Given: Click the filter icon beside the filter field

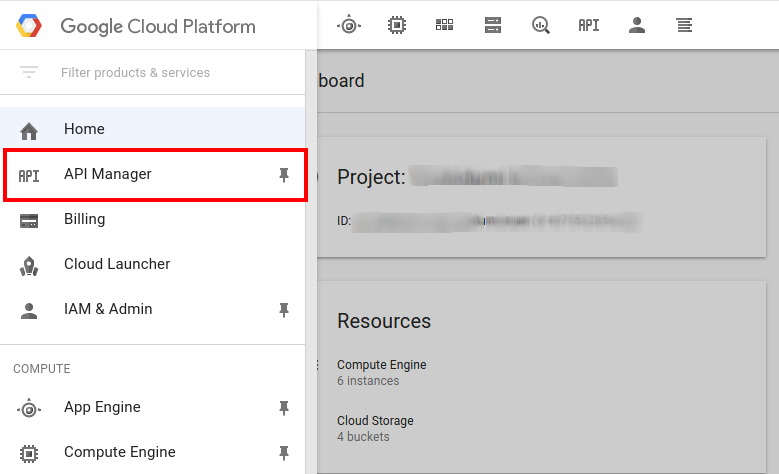Looking at the screenshot, I should [x=29, y=72].
